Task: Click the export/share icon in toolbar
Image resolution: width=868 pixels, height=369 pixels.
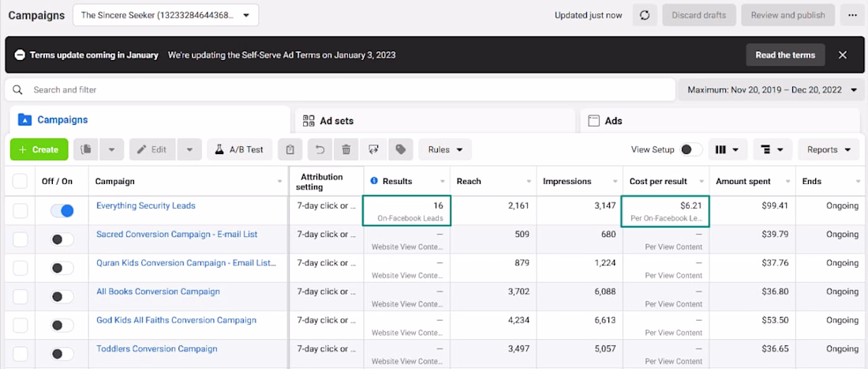Action: (x=374, y=149)
